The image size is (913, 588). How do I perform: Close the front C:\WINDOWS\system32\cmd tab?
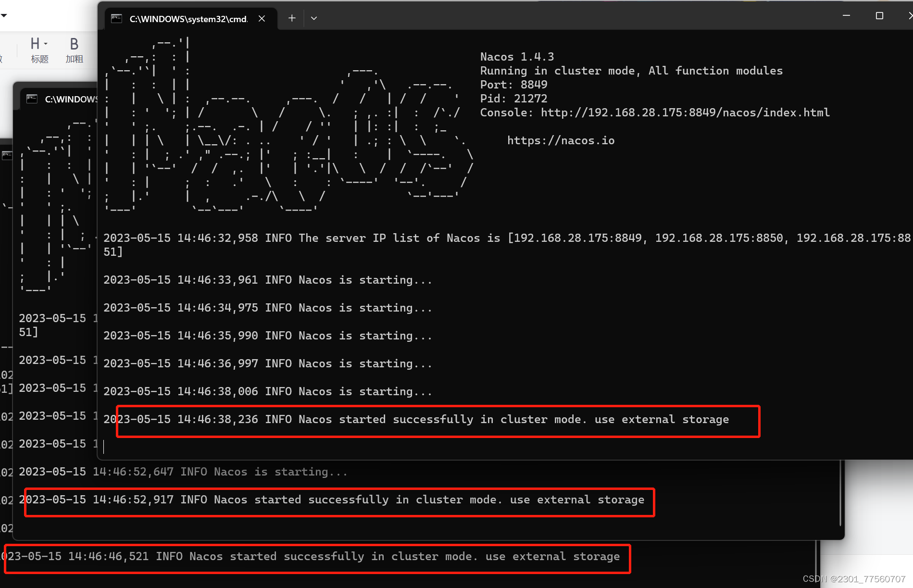[262, 18]
